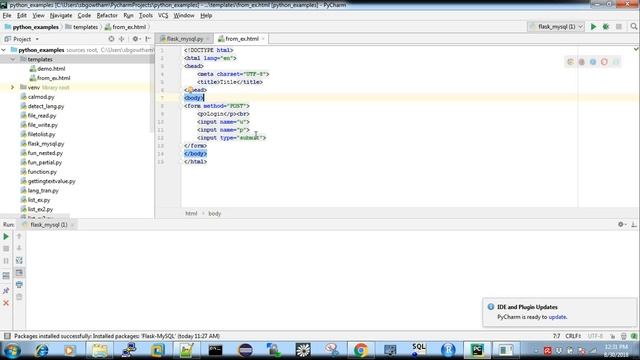Viewport: 640px width, 360px height.
Task: Restore layout icon in Run panel sidebar
Action: tap(6, 276)
